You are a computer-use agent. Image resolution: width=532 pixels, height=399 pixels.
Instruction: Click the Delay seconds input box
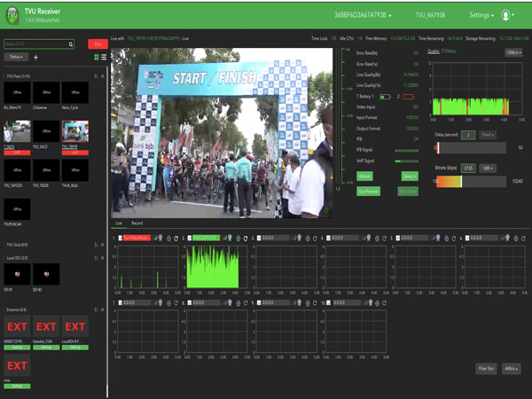[468, 135]
